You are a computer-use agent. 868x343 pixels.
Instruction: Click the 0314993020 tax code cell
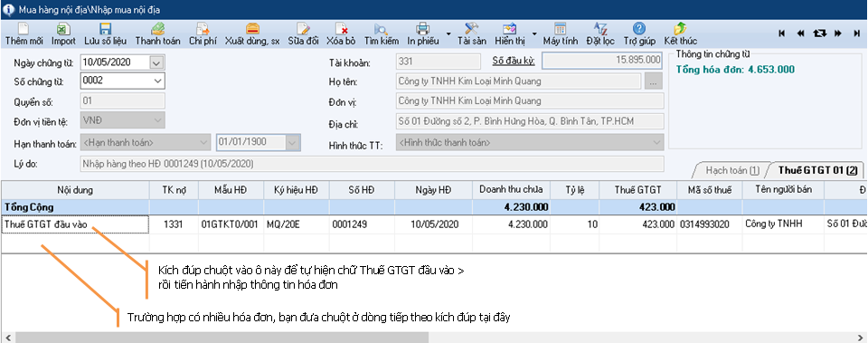coord(710,224)
